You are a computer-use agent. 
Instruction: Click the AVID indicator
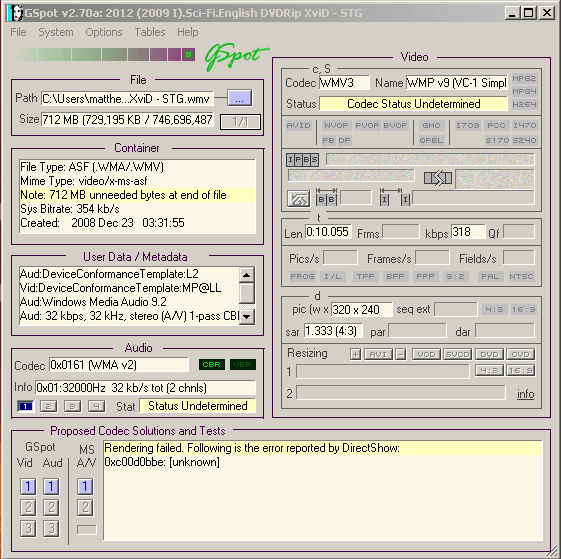click(298, 125)
